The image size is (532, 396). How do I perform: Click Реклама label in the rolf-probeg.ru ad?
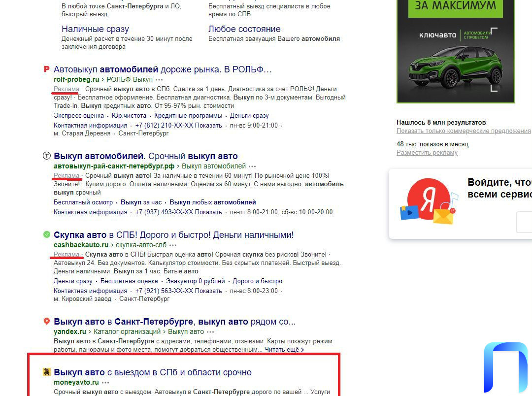click(x=66, y=89)
